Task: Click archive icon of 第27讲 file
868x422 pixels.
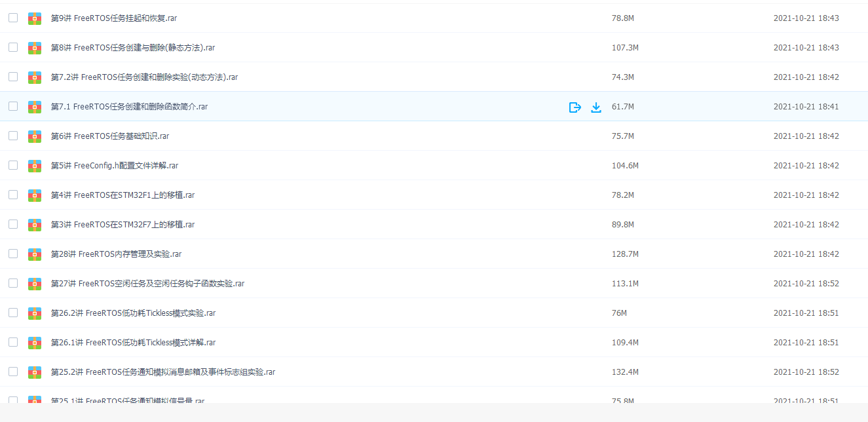Action: click(35, 284)
